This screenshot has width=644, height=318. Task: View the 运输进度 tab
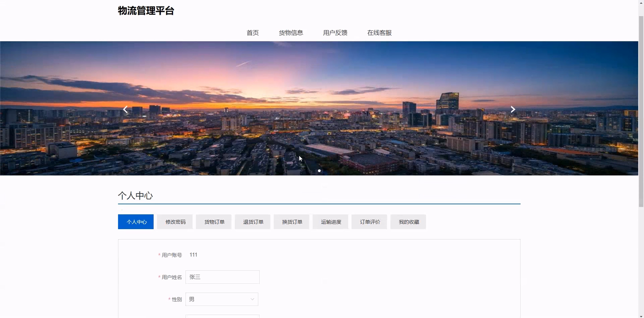point(331,222)
